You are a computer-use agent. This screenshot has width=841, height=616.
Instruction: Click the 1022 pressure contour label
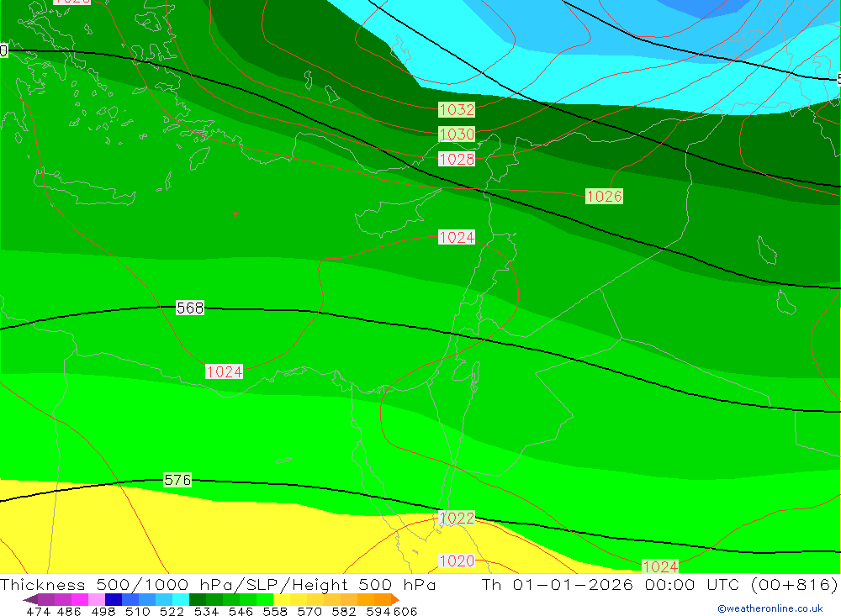[x=457, y=518]
